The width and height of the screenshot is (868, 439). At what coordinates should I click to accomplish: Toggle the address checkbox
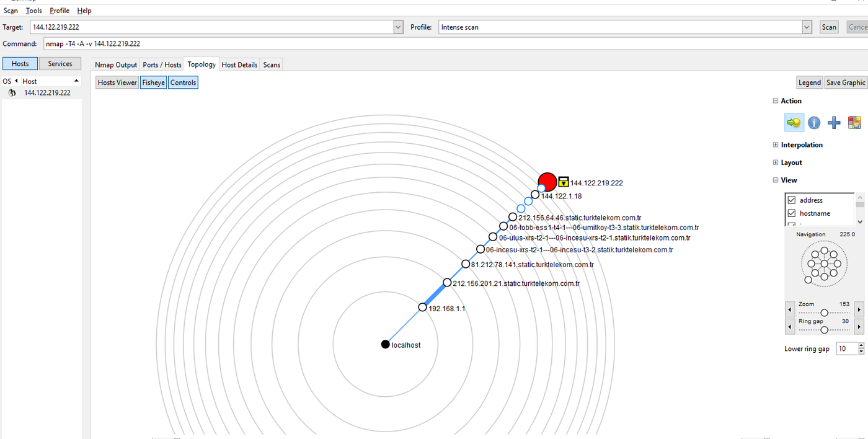[x=792, y=200]
